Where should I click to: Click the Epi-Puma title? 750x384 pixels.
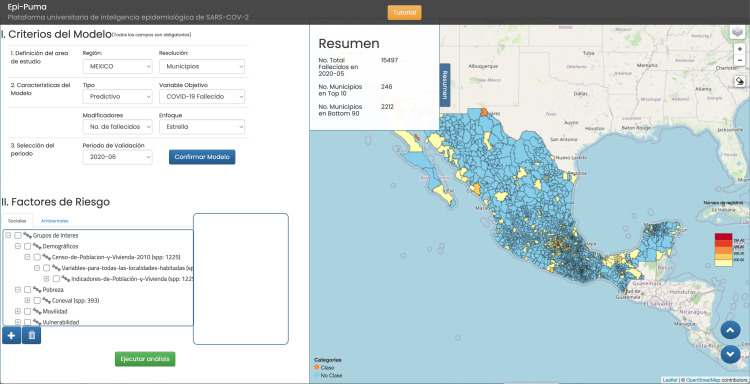(27, 7)
